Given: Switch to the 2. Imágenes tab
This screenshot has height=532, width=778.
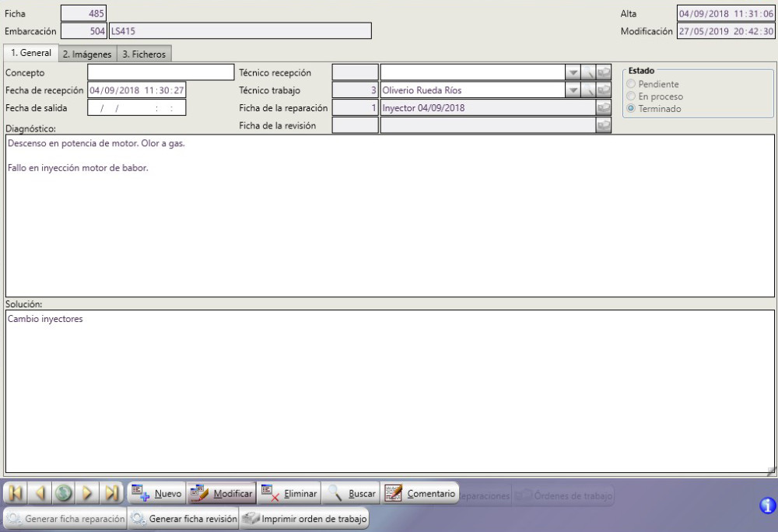Looking at the screenshot, I should pos(87,54).
